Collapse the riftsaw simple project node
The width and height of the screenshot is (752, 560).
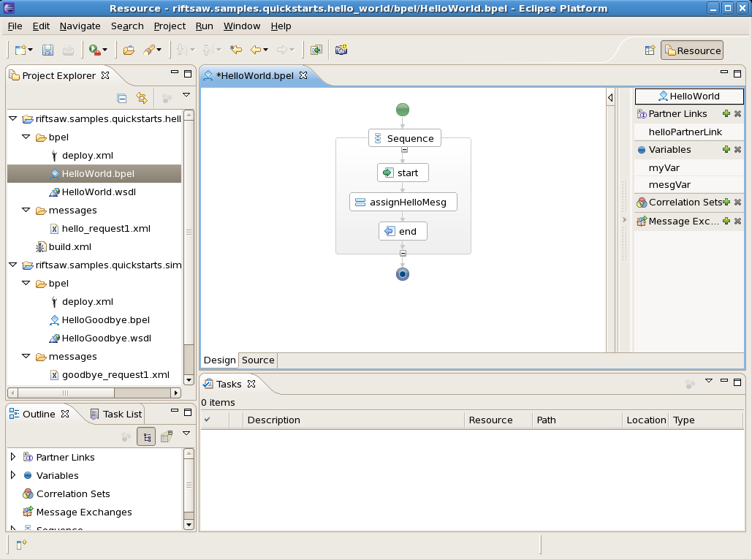tap(13, 265)
